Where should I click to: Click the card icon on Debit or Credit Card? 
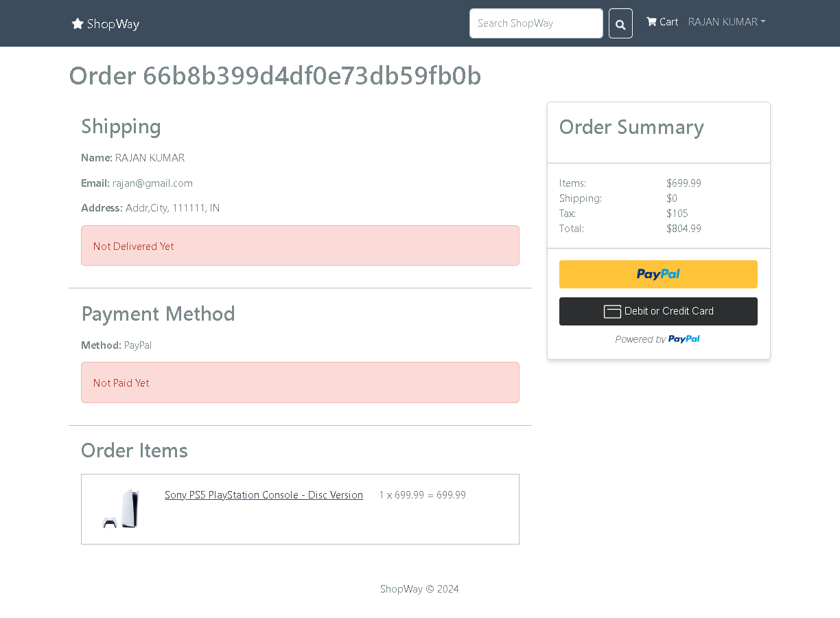(612, 312)
